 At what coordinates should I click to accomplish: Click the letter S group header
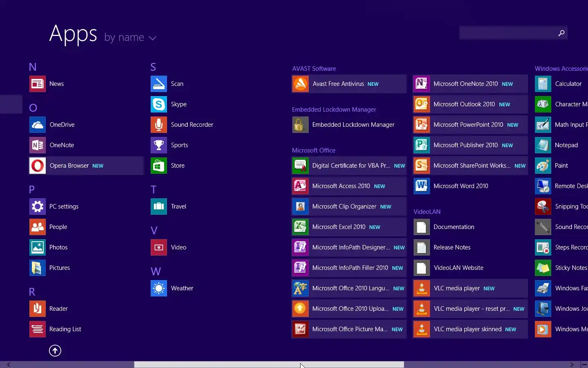[x=153, y=67]
